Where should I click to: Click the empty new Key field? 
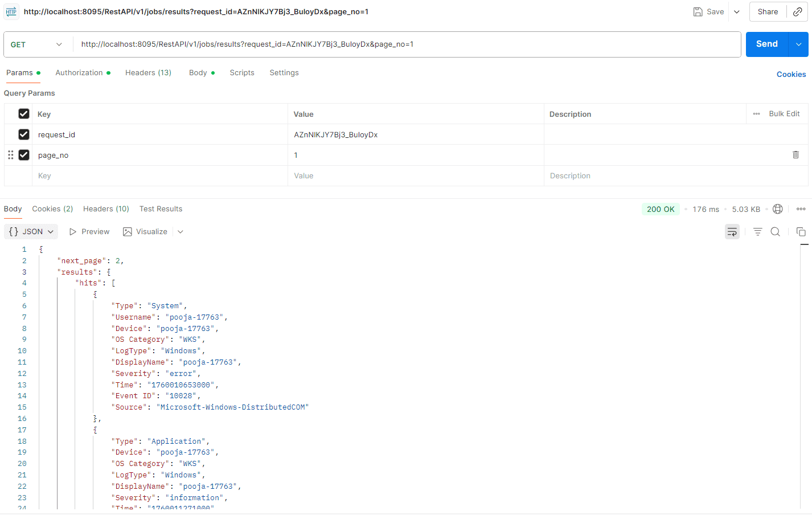click(159, 175)
